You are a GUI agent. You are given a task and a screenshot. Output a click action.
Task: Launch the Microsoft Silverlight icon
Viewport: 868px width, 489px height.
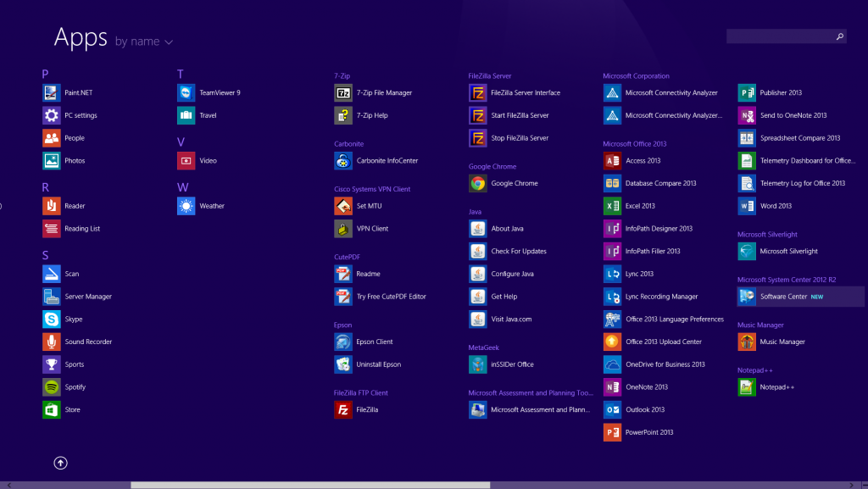747,251
